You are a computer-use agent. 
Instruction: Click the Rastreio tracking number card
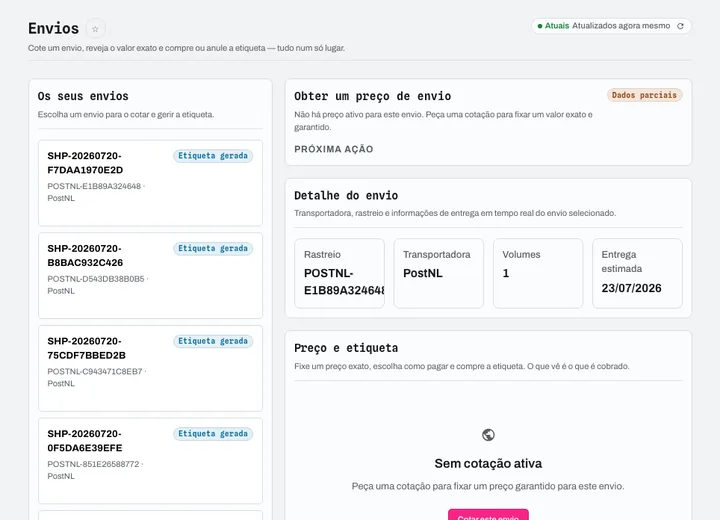pyautogui.click(x=339, y=273)
